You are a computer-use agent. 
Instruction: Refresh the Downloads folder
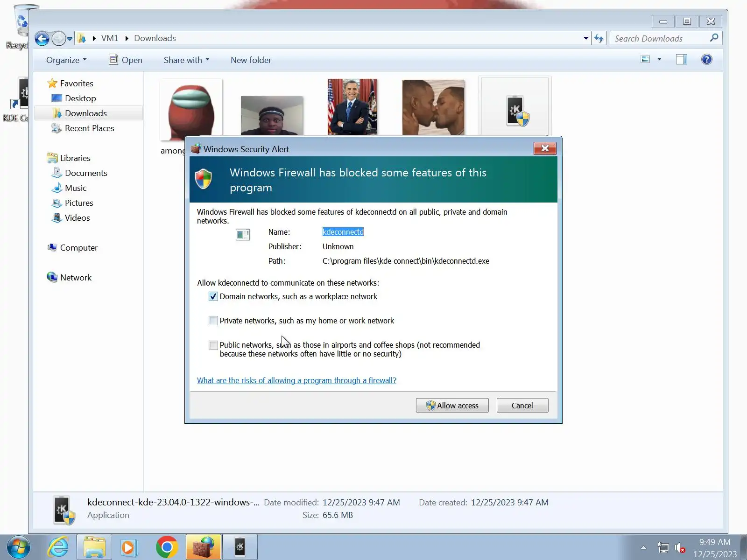coord(599,38)
